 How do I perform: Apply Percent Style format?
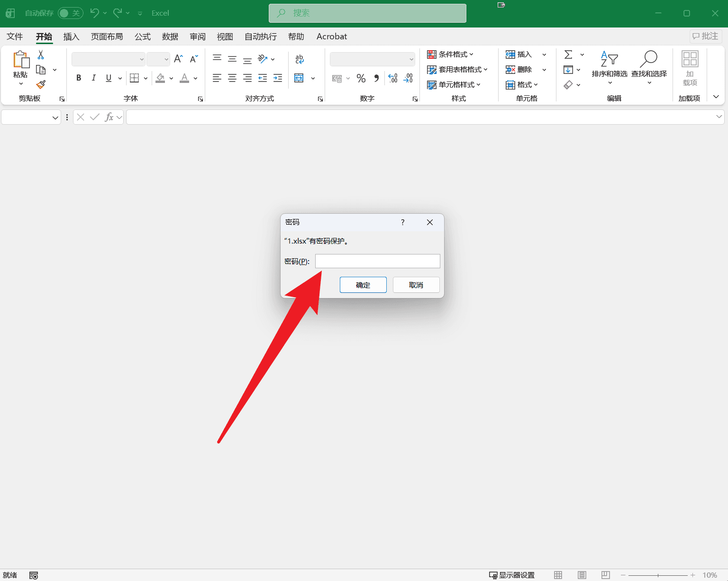coord(361,78)
